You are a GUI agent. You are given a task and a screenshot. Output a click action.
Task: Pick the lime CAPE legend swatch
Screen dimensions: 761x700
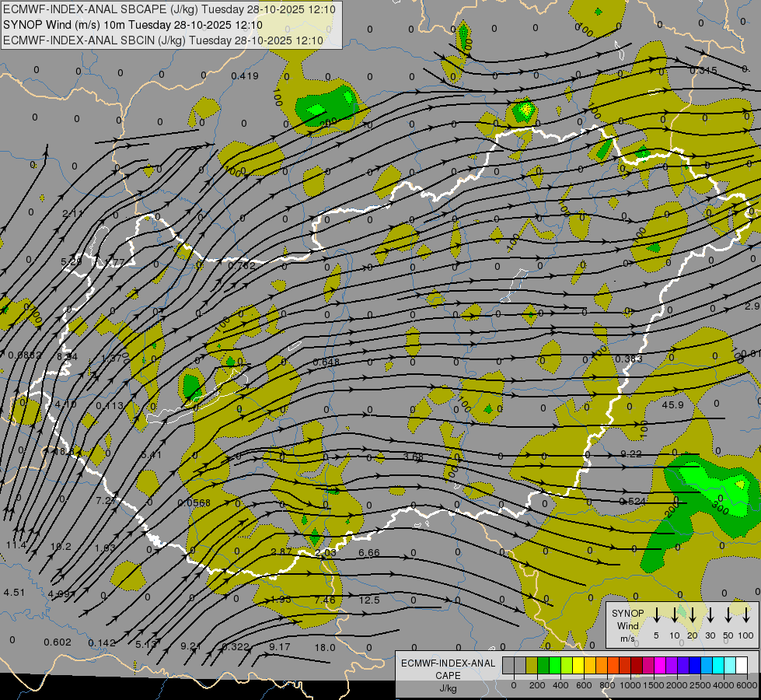click(x=567, y=665)
